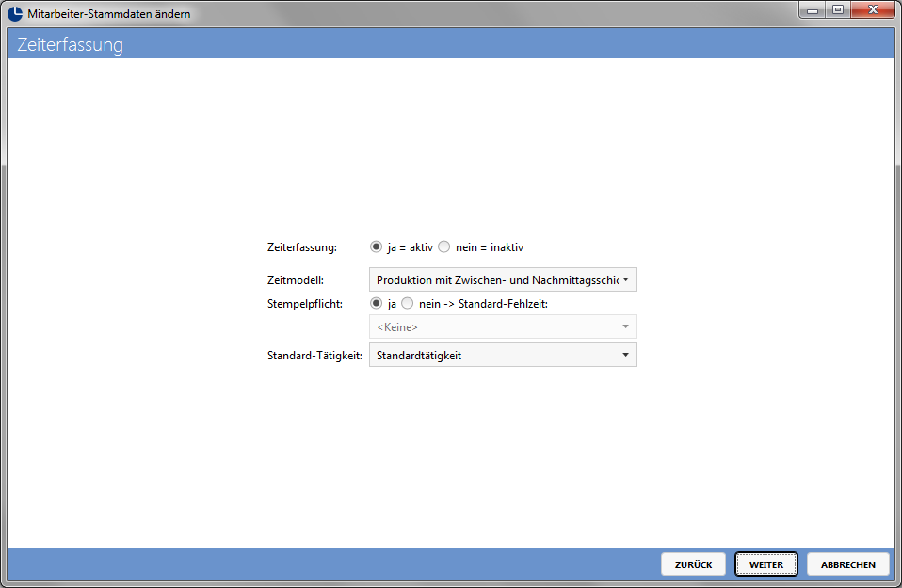
Task: Open the Standard-Tätigkeit dropdown
Action: click(x=503, y=356)
